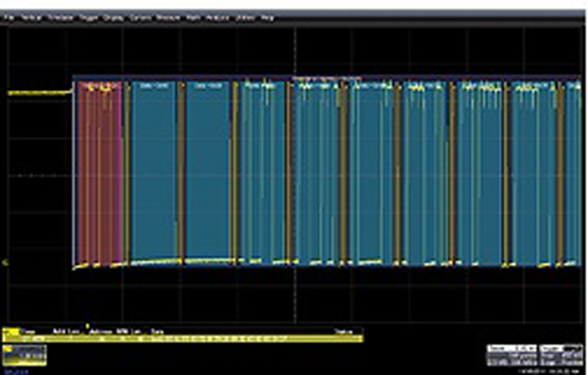Screen dimensions: 588x375
Task: Click the yellow ground level marker at left edge
Action: click(x=5, y=263)
